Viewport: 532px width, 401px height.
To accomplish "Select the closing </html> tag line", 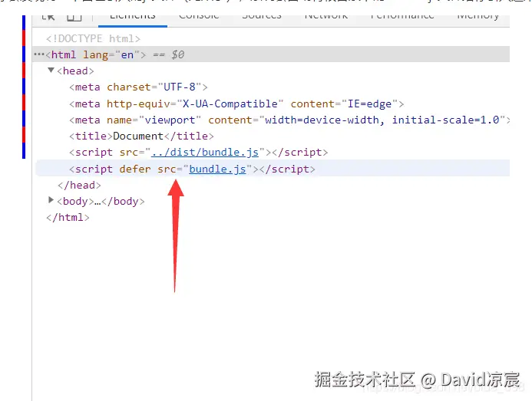I will 68,217.
